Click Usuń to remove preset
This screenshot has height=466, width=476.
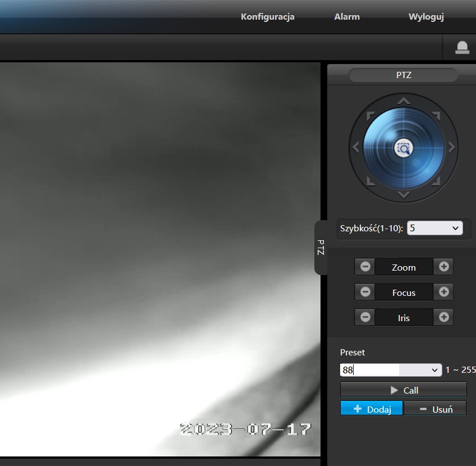coord(436,409)
